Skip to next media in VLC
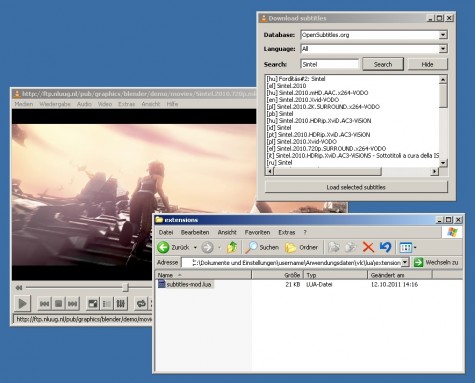475x383 pixels. (72, 304)
